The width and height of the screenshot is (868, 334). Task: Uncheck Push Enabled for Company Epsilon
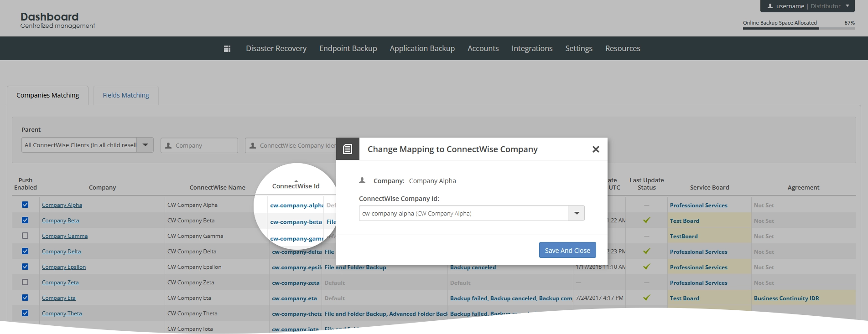[25, 267]
